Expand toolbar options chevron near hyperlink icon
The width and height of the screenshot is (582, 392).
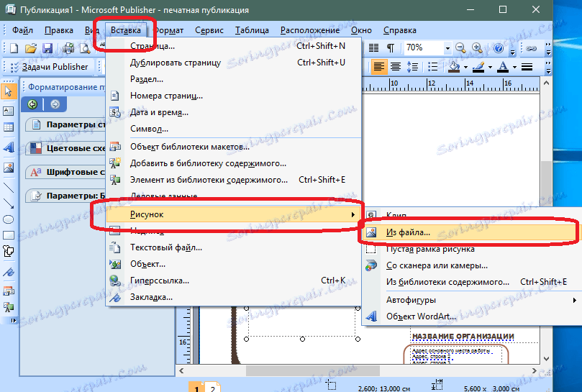548,48
